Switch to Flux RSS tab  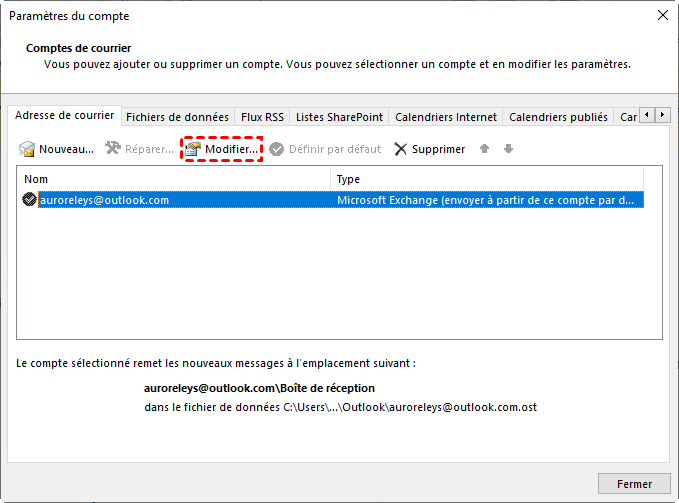point(262,117)
